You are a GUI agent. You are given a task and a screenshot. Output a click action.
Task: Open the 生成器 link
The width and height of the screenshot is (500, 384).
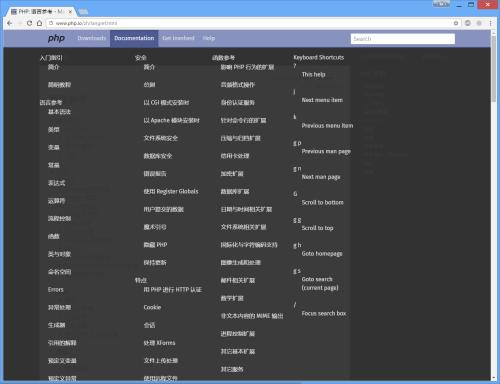pyautogui.click(x=56, y=325)
